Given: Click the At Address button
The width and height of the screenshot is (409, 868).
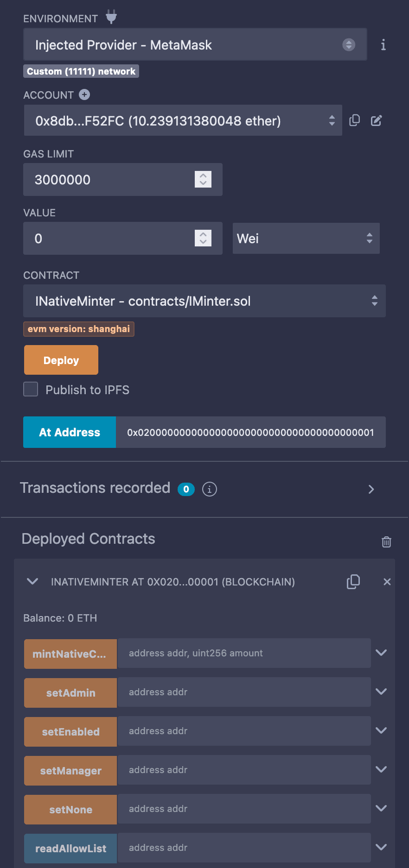Looking at the screenshot, I should click(70, 432).
